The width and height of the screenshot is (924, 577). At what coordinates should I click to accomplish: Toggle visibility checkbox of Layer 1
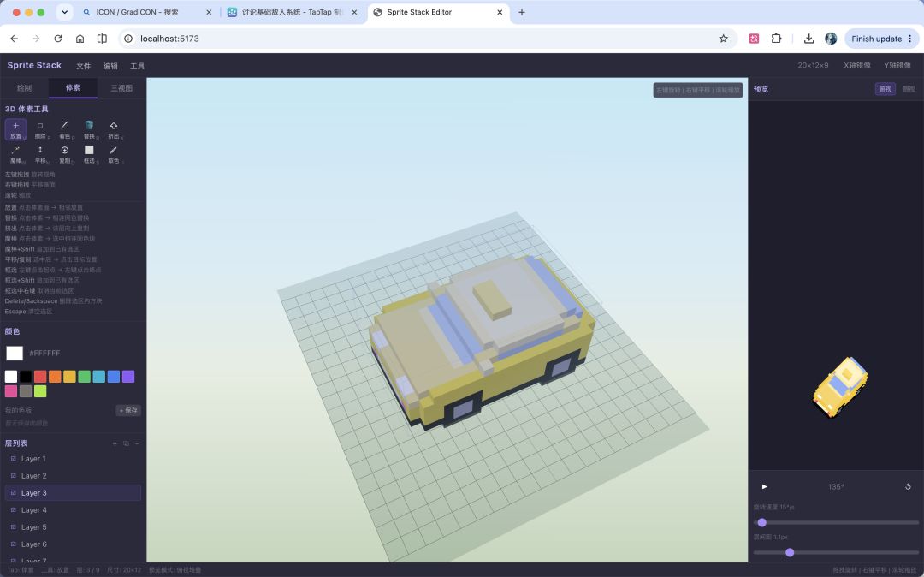pyautogui.click(x=14, y=458)
